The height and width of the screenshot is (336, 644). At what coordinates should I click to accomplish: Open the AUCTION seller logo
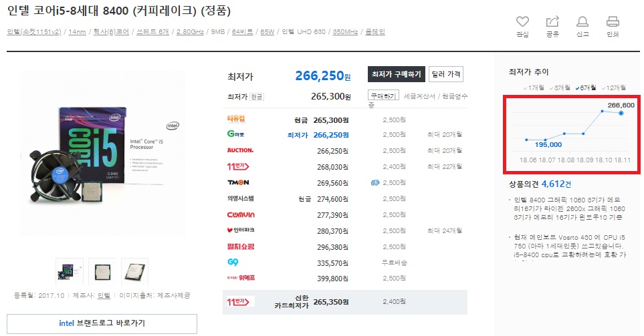(x=240, y=150)
